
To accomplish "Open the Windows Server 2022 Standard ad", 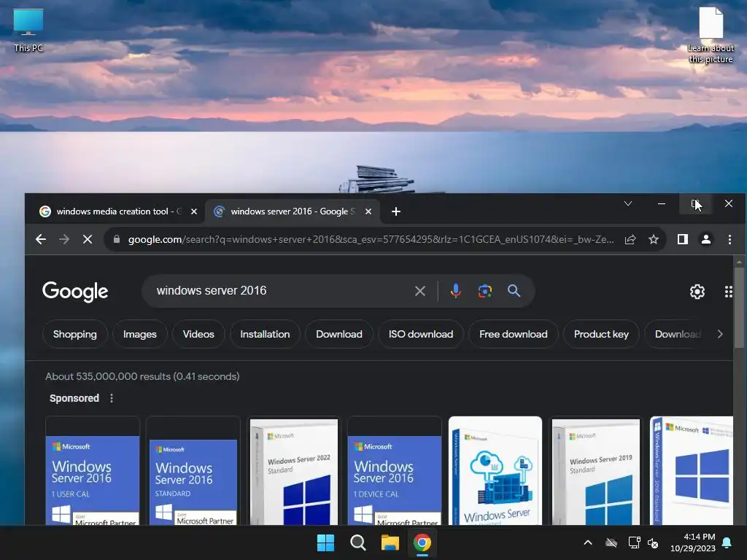I will (x=294, y=470).
